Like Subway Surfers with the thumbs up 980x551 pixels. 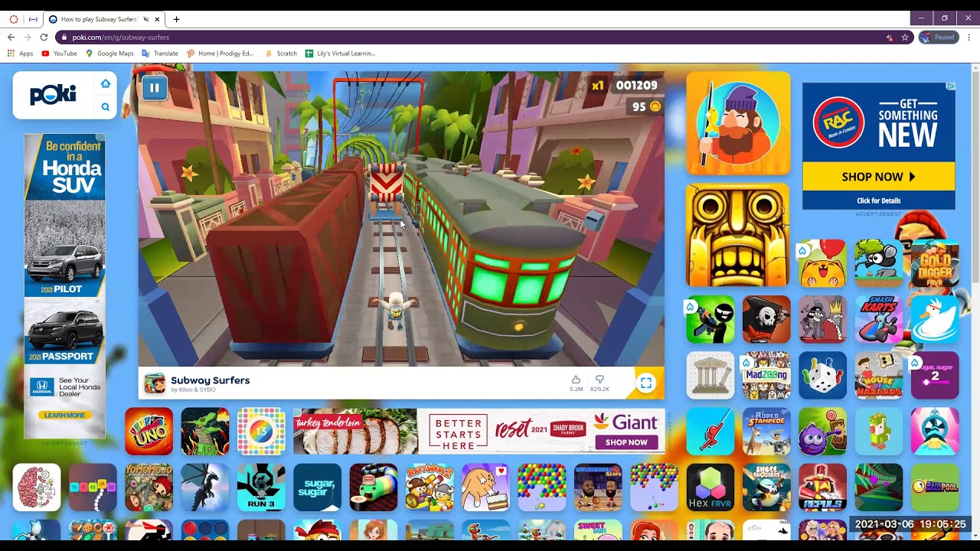[576, 380]
